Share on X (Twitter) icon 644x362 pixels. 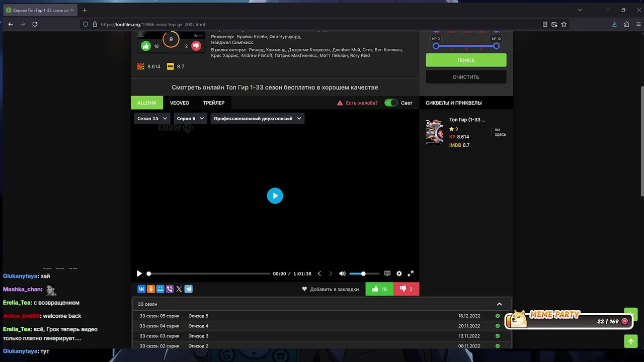tap(179, 289)
